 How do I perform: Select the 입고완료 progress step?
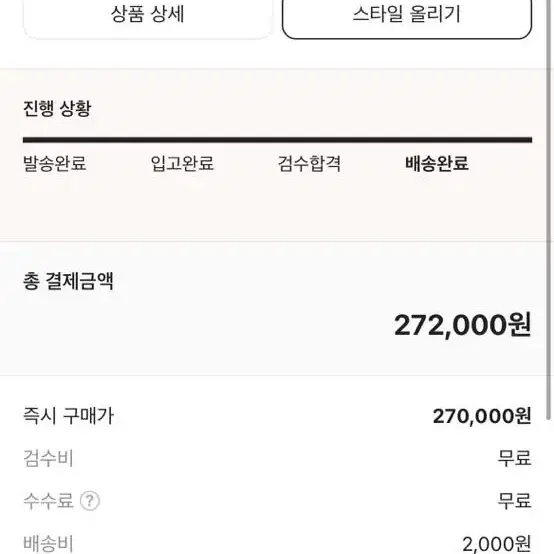point(182,163)
